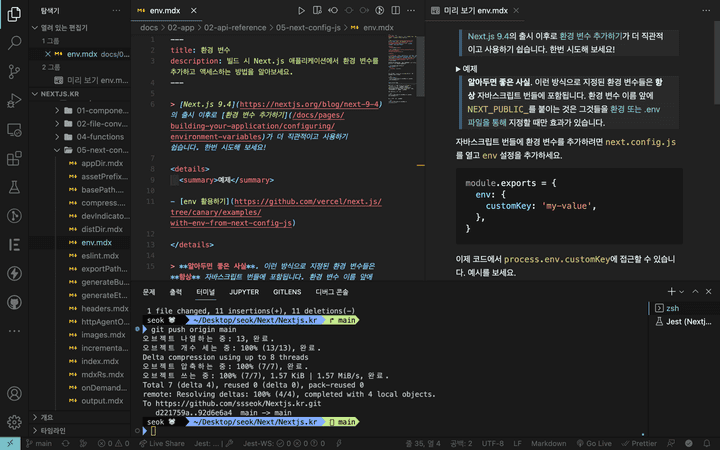The image size is (720, 450).
Task: Split the editor right
Action: [x=395, y=11]
